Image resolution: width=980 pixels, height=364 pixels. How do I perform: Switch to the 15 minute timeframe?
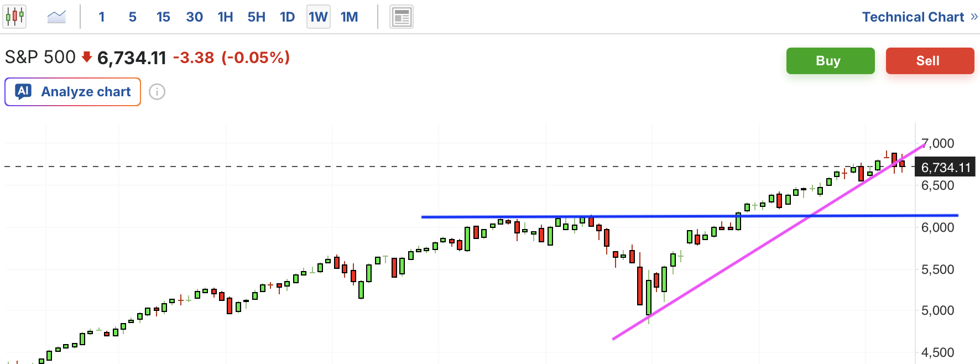tap(163, 17)
